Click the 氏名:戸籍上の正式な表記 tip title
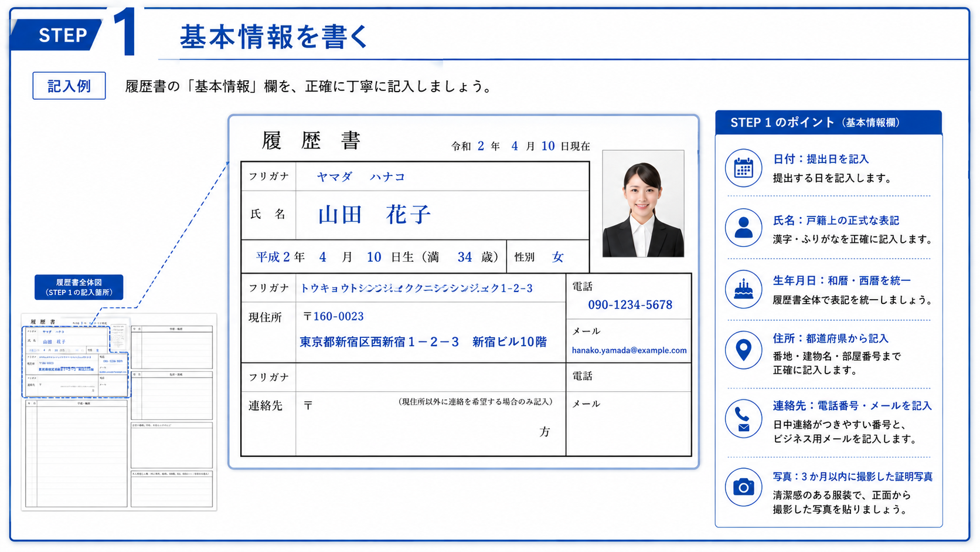 836,221
